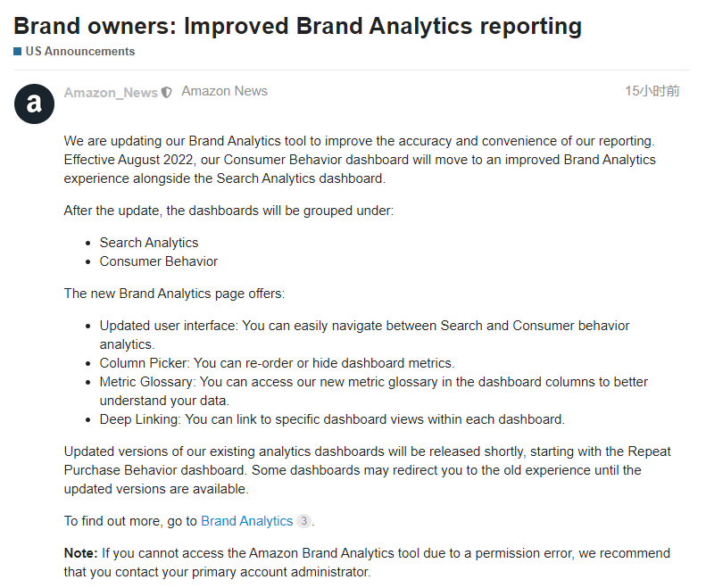Click the bold 'Note:' label

[80, 553]
